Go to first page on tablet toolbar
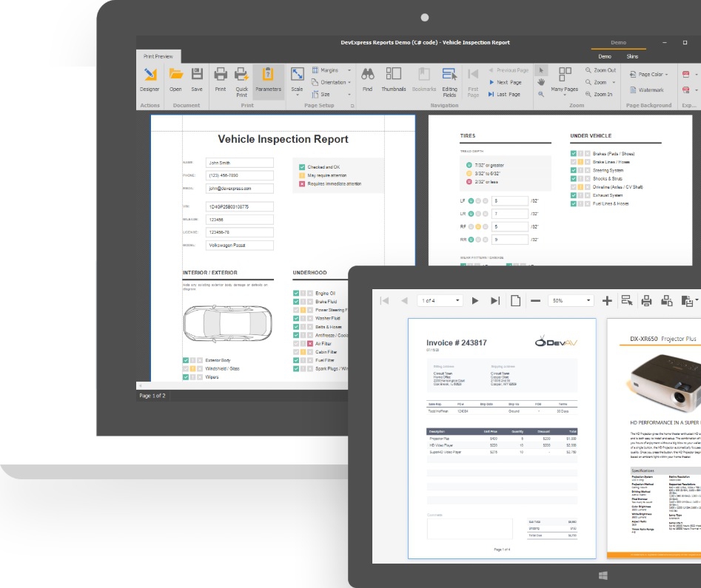This screenshot has width=701, height=588. 384,301
